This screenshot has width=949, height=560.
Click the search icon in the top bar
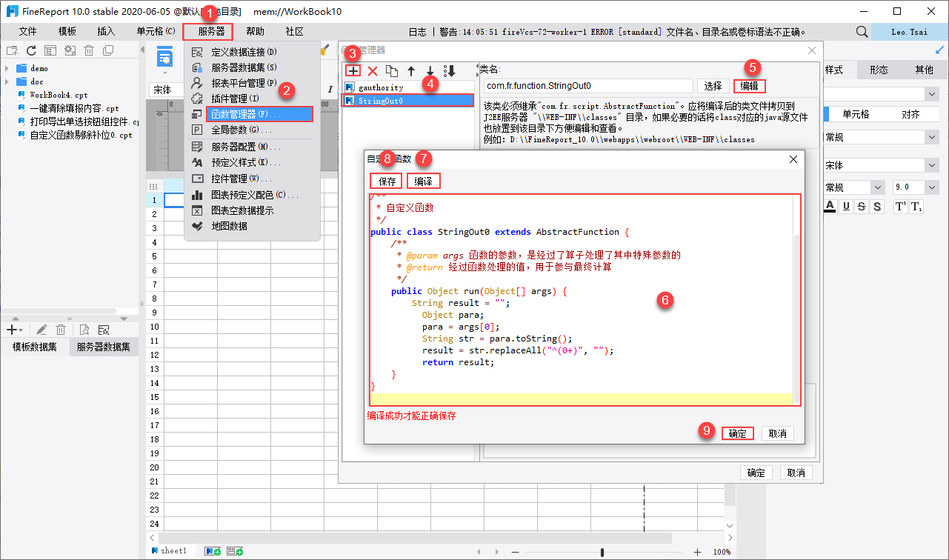click(862, 32)
